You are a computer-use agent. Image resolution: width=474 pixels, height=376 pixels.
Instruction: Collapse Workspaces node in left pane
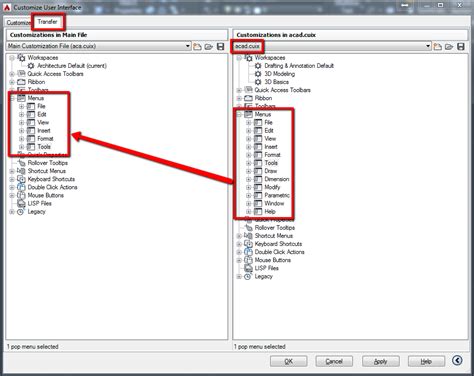point(12,58)
